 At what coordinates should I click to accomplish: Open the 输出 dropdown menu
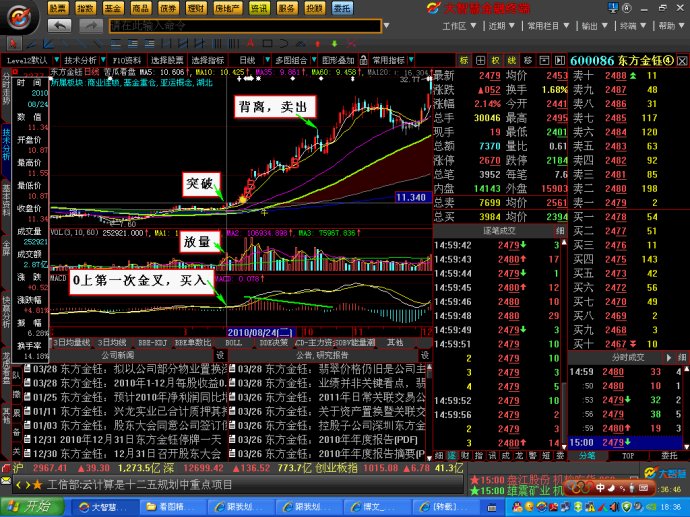[595, 26]
